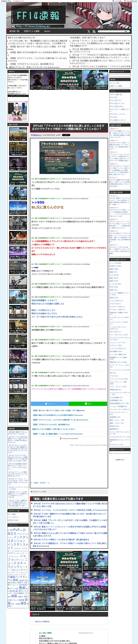Open the X (Twitter) icon in the navigation bar
The height and width of the screenshot is (644, 138).
89,31
